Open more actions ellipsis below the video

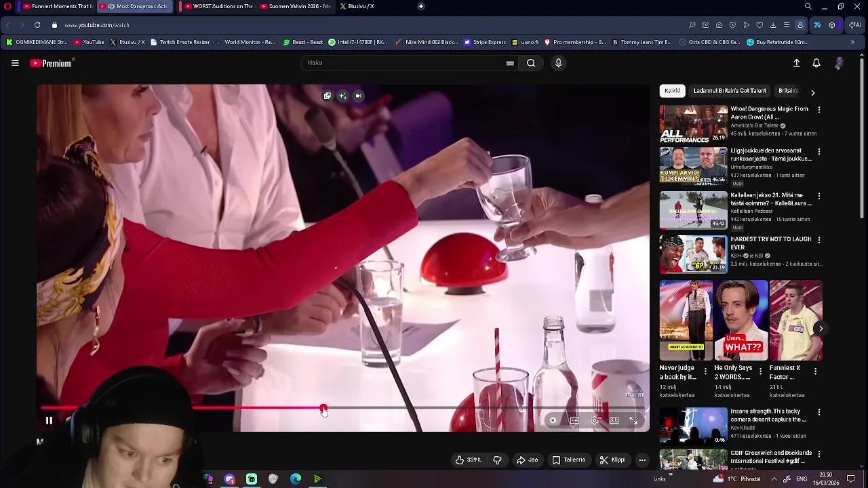coord(642,460)
